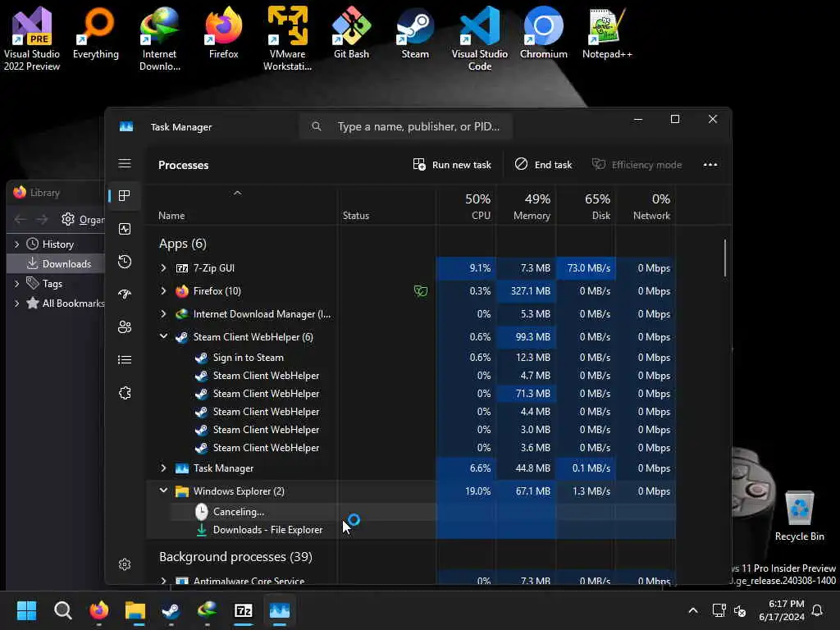Expand the Firefox (10) process group
Image resolution: width=840 pixels, height=630 pixels.
click(163, 291)
